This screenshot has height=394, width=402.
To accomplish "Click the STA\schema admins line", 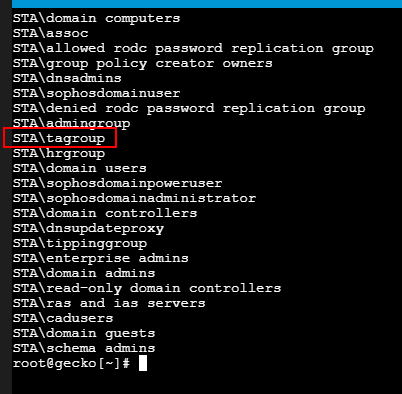I will coord(84,348).
